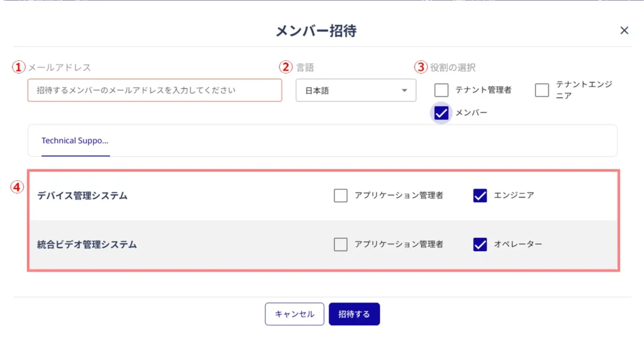Check the テナント管理者 role checkbox
The image size is (644, 341).
(x=441, y=90)
